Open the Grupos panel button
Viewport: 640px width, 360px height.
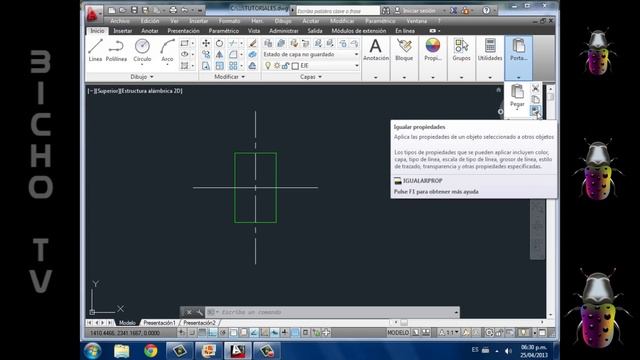pyautogui.click(x=461, y=50)
